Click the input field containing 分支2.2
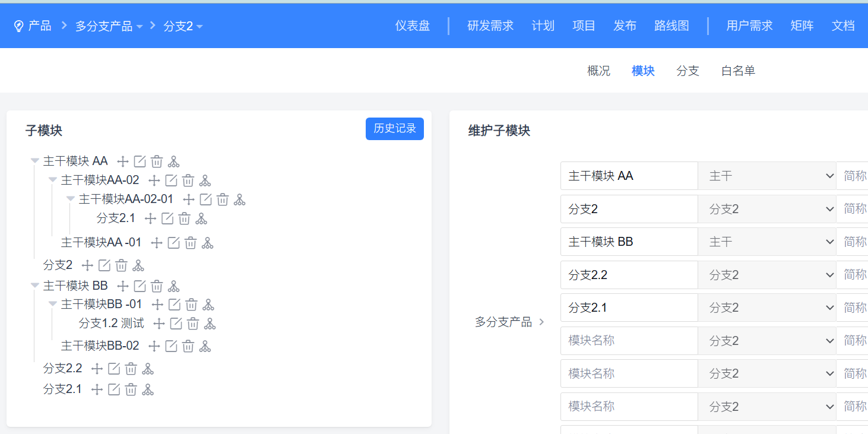 pyautogui.click(x=629, y=275)
